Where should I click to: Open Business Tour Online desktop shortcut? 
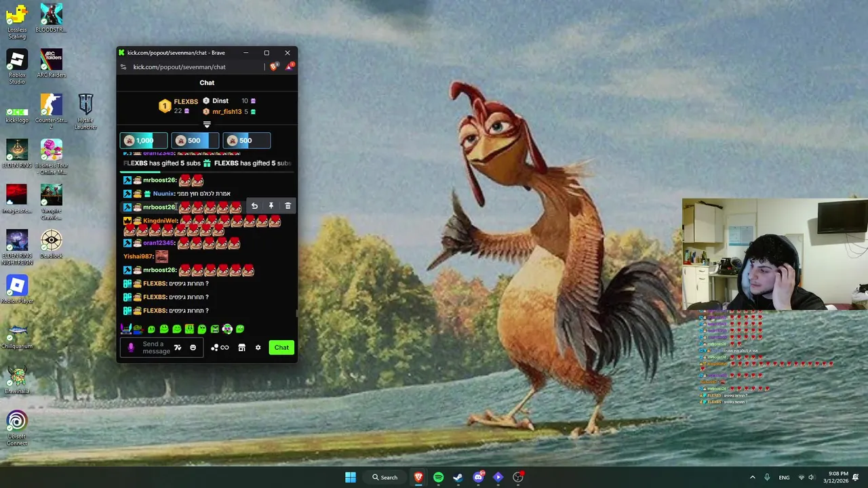click(51, 157)
